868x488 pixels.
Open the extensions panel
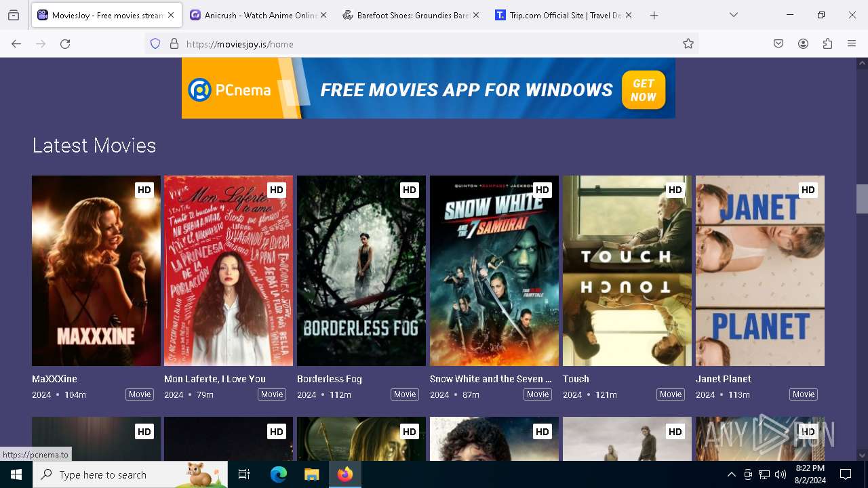pos(827,43)
